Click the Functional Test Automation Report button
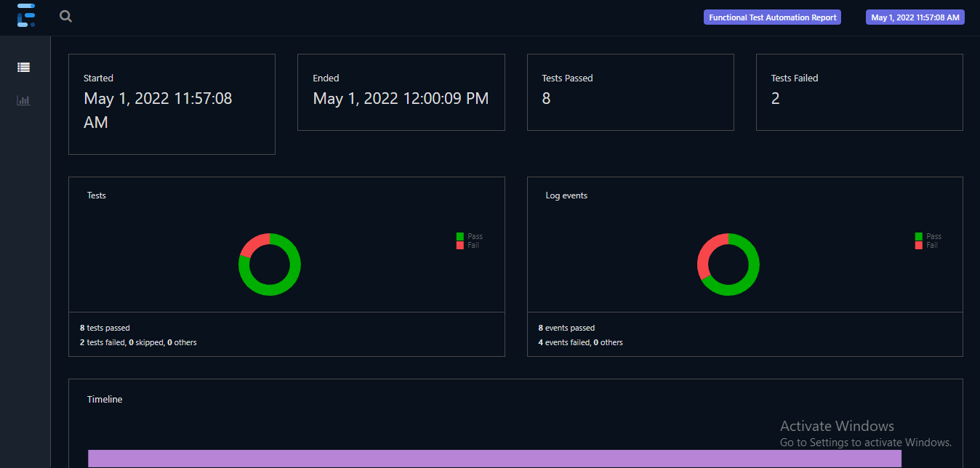980x468 pixels. coord(772,17)
